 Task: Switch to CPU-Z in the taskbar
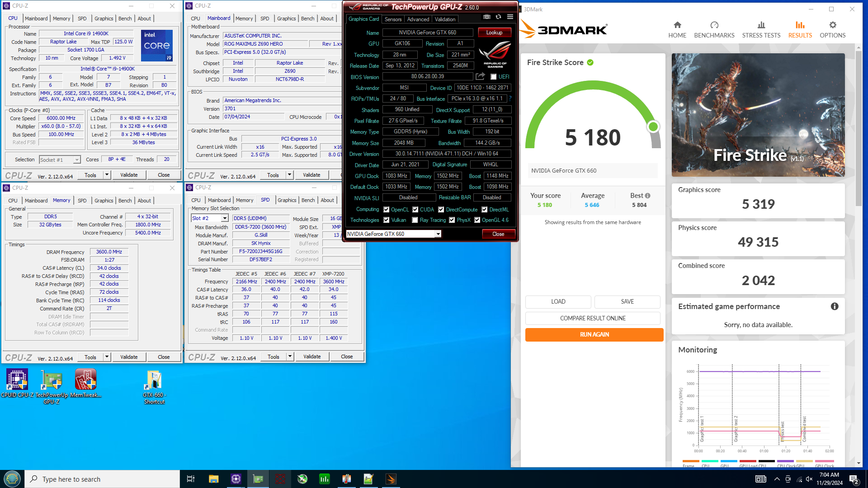coord(236,479)
